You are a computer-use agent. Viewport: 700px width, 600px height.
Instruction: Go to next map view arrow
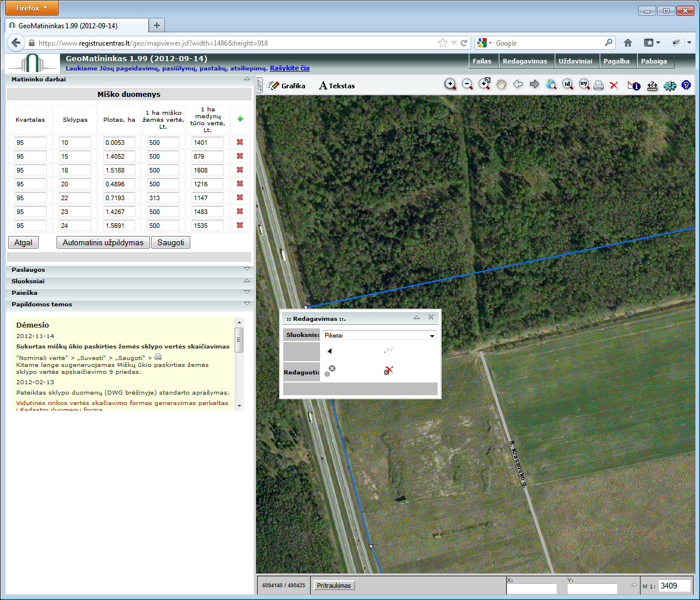(535, 84)
